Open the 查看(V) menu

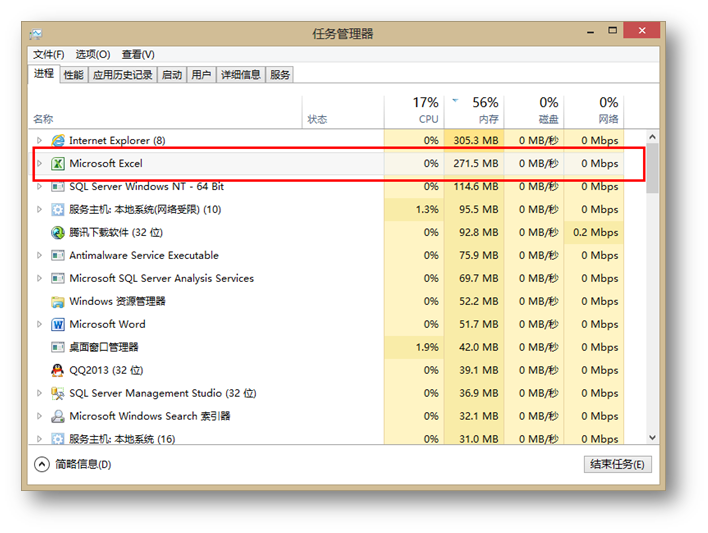point(138,55)
